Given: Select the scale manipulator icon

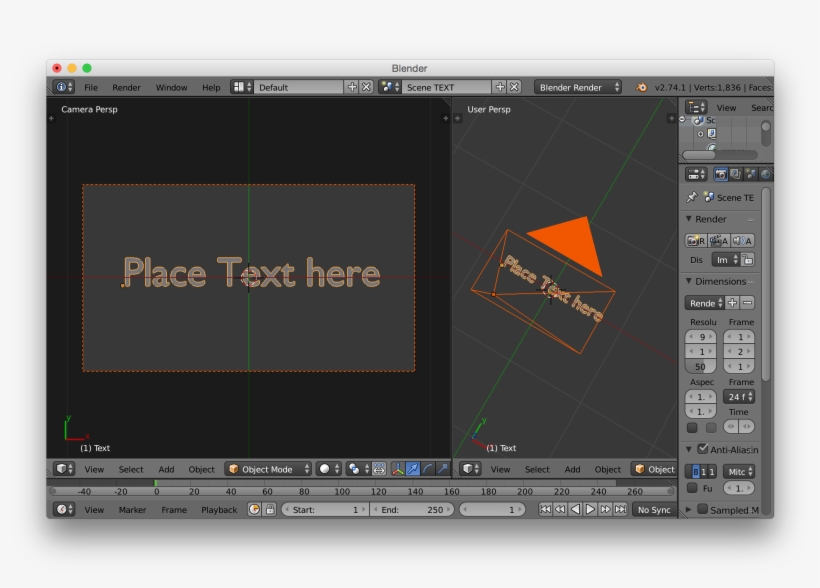Looking at the screenshot, I should [443, 469].
